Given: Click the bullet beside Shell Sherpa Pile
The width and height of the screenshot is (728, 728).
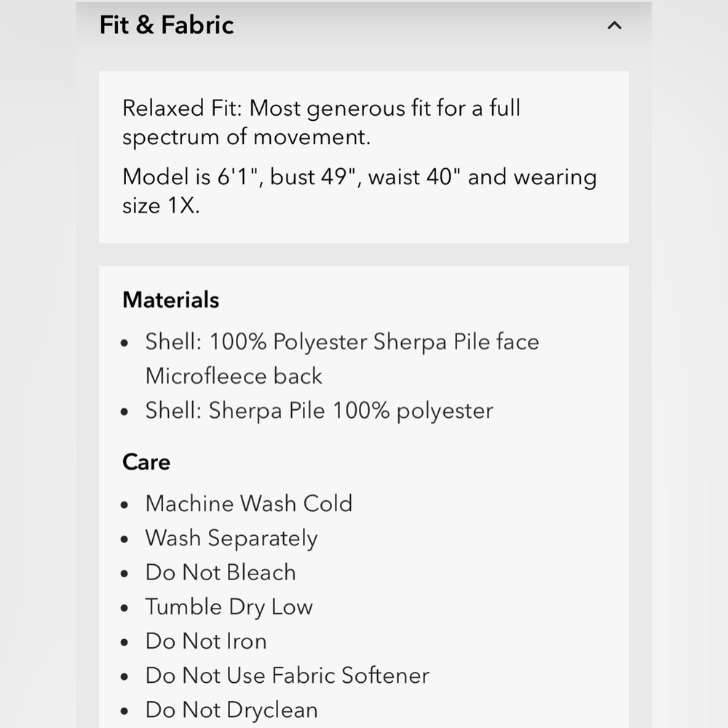Looking at the screenshot, I should (x=124, y=412).
